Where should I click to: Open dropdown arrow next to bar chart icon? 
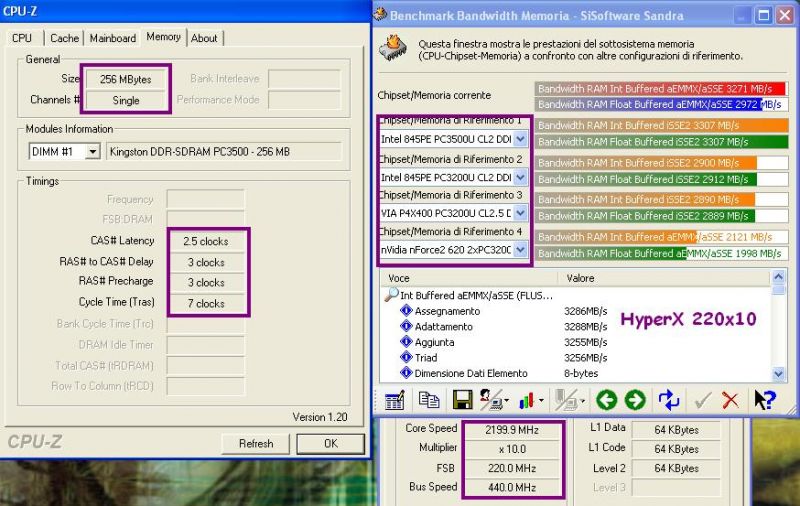click(x=541, y=401)
